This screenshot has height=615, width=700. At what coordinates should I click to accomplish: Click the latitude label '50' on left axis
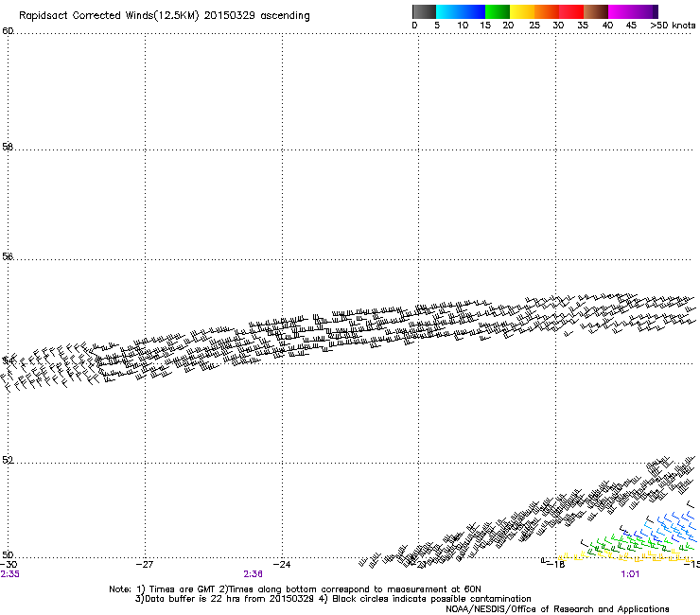pyautogui.click(x=8, y=555)
